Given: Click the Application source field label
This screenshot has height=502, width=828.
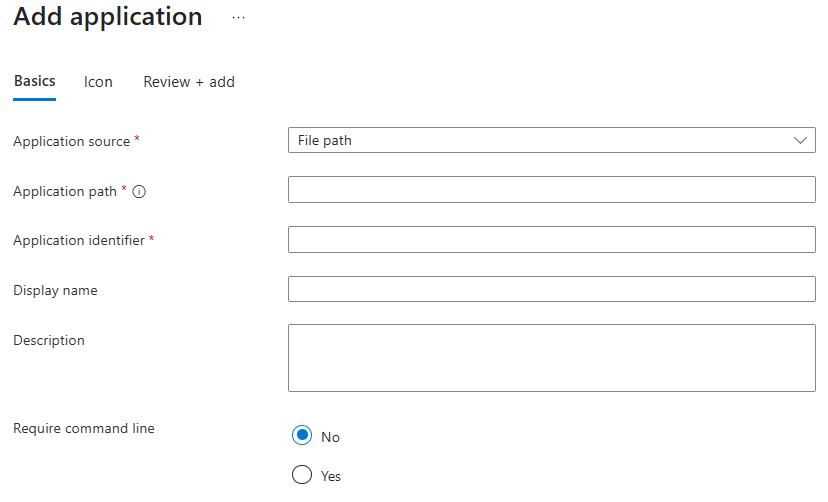Looking at the screenshot, I should 72,141.
